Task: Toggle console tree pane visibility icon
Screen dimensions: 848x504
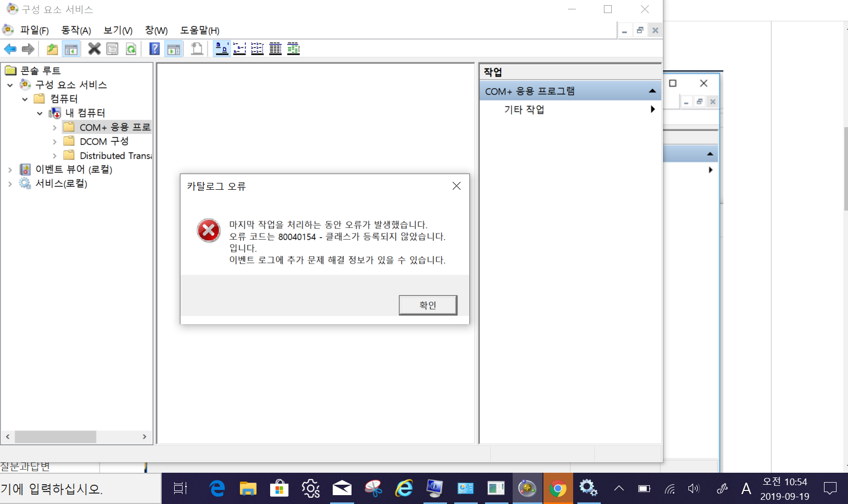Action: 71,49
